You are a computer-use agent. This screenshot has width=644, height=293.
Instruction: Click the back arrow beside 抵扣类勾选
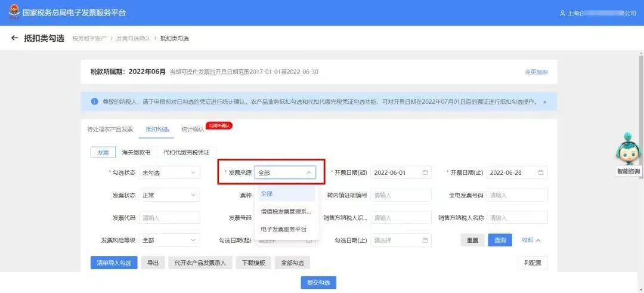(x=15, y=38)
